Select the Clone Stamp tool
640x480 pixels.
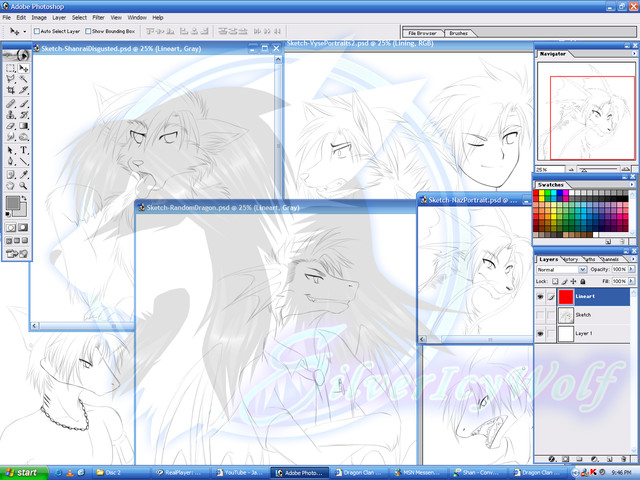(11, 115)
